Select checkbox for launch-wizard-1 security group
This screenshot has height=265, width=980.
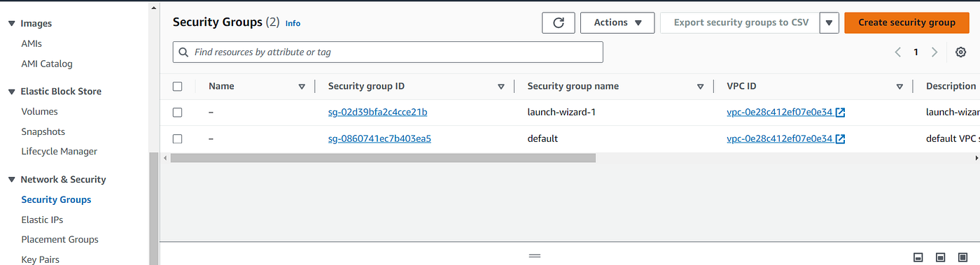177,113
